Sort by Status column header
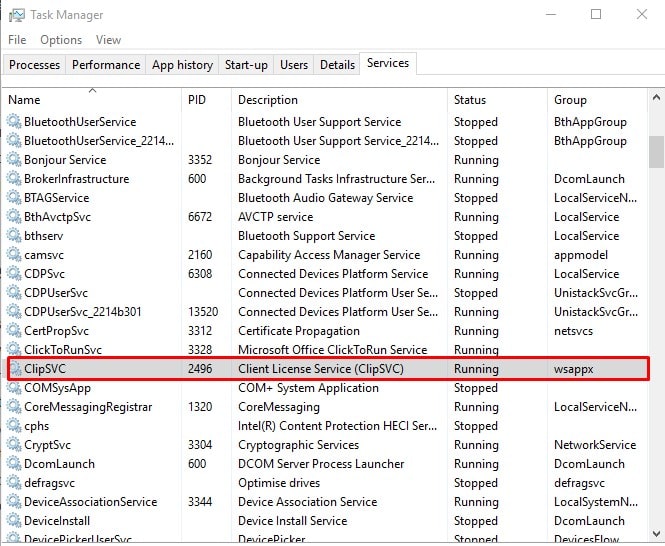This screenshot has height=546, width=665. [497, 100]
